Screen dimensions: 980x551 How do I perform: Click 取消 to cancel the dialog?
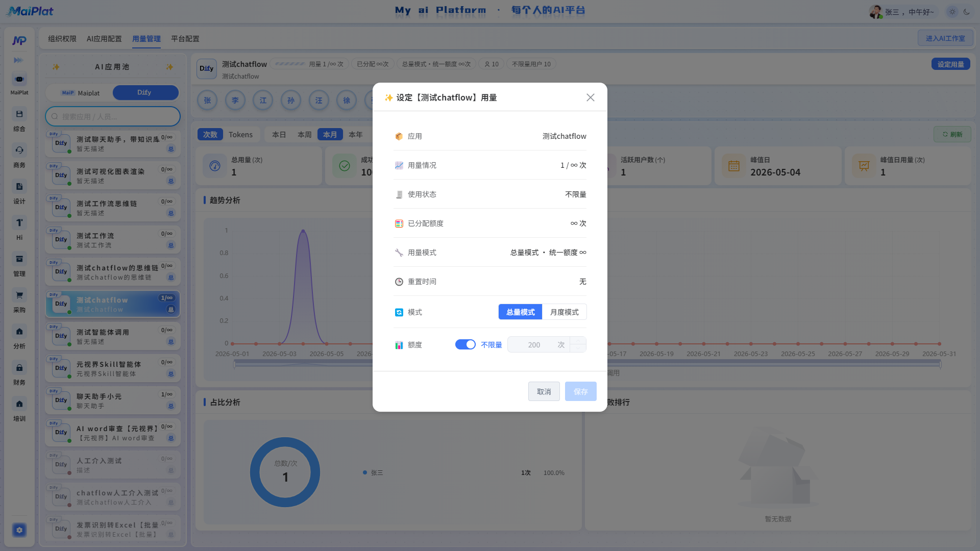click(544, 392)
